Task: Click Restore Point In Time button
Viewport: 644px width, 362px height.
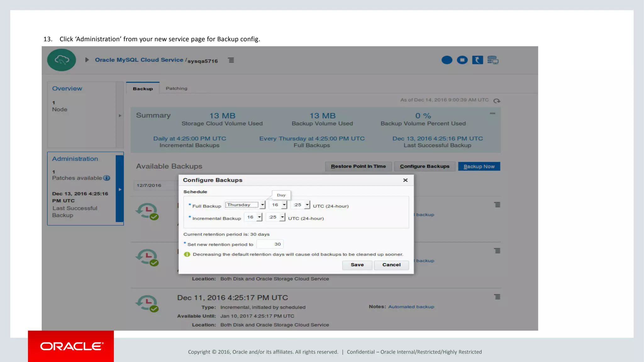Action: click(358, 166)
